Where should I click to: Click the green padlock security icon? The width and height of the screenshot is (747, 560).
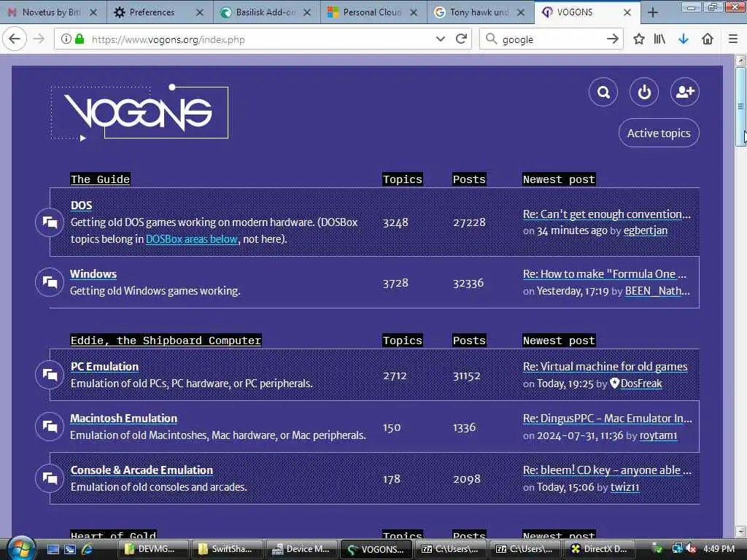pyautogui.click(x=80, y=39)
